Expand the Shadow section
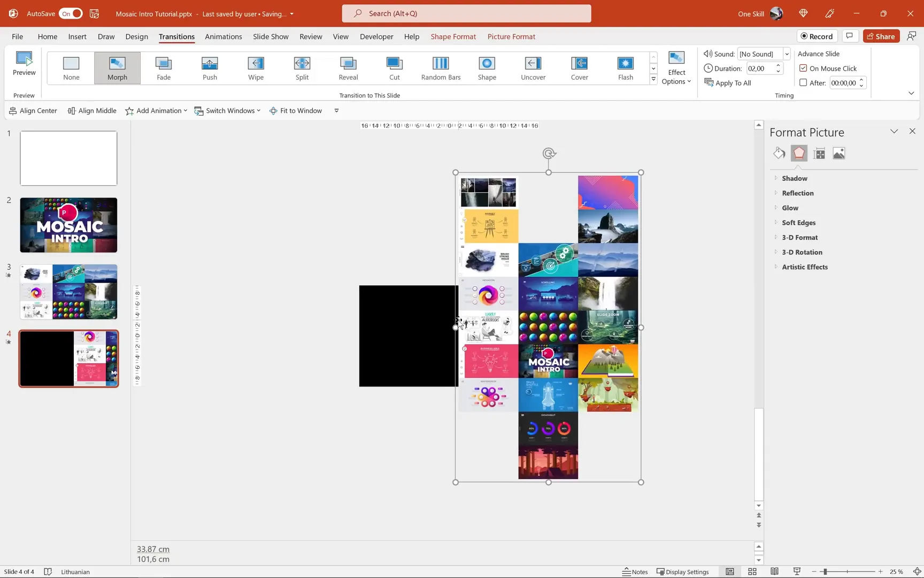Screen dimensions: 924x578 click(795, 178)
